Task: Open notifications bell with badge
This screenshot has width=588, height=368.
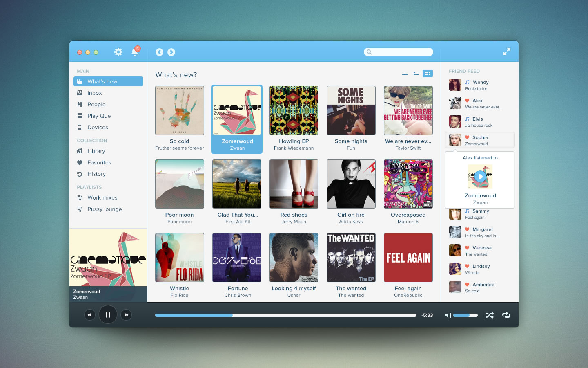Action: click(135, 52)
